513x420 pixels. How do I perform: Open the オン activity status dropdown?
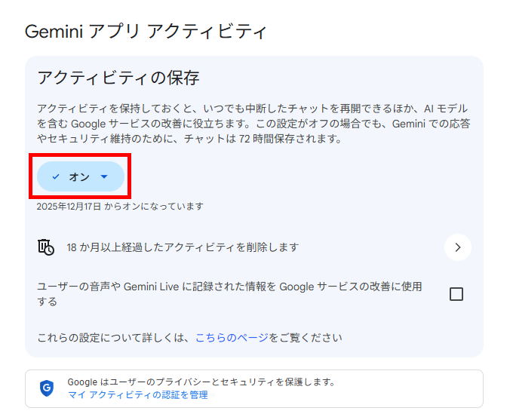[x=80, y=176]
